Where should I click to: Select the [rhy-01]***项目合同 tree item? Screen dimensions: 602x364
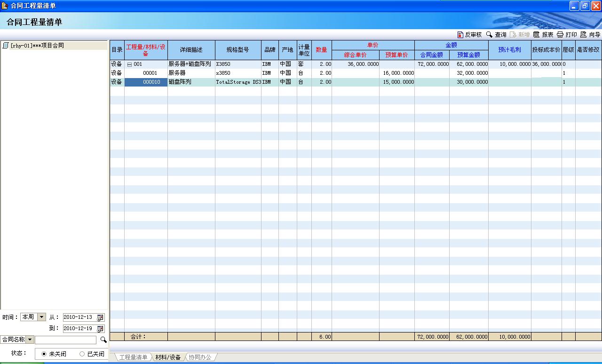tap(37, 46)
